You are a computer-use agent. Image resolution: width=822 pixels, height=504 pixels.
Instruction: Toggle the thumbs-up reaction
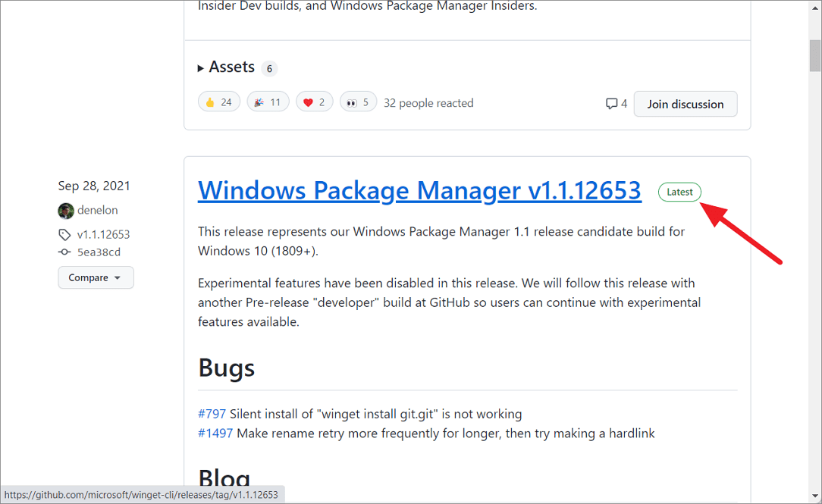(218, 101)
